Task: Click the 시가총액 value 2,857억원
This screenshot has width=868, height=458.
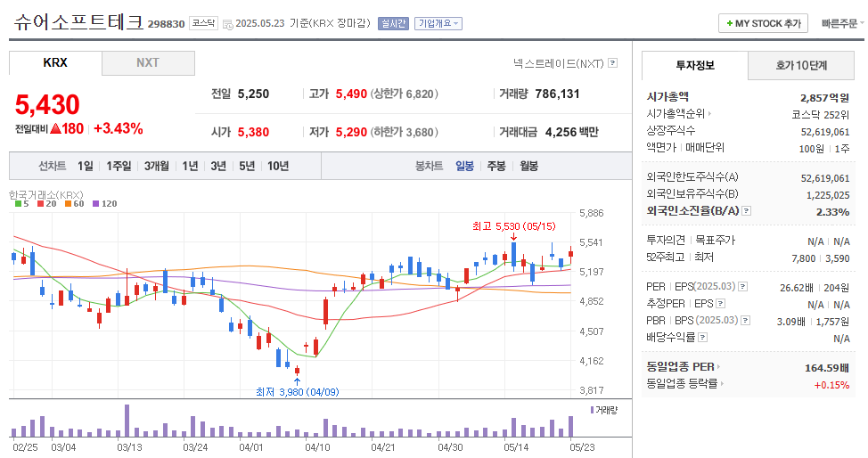Action: [824, 97]
